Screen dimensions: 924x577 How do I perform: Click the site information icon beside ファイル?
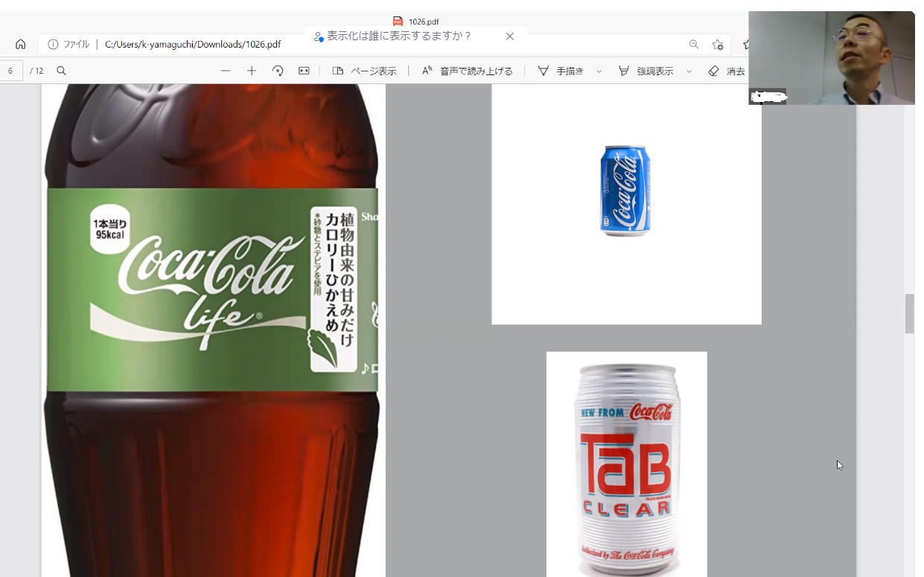click(53, 44)
